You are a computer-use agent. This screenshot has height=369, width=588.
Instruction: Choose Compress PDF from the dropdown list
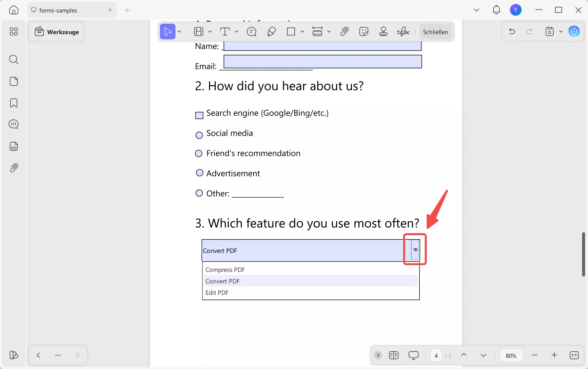(x=225, y=270)
